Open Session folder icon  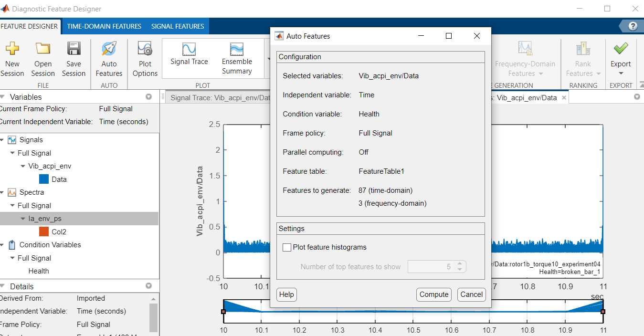pos(43,49)
